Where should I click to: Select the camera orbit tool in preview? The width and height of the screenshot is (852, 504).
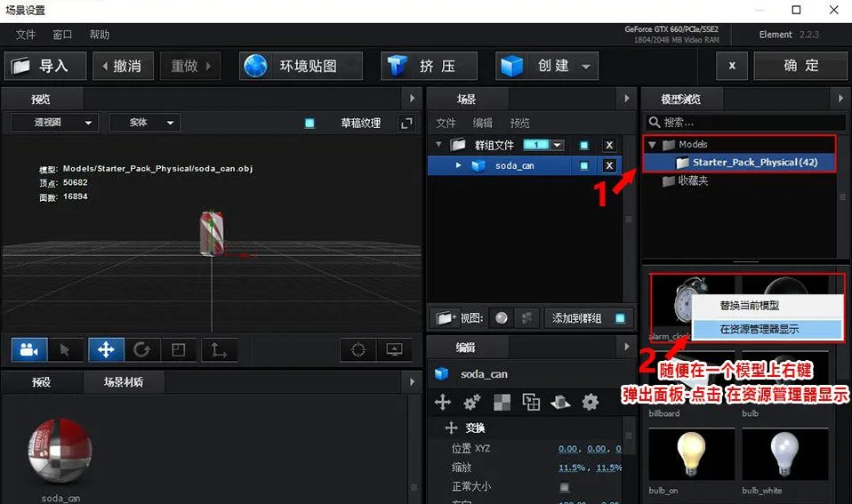(x=28, y=349)
